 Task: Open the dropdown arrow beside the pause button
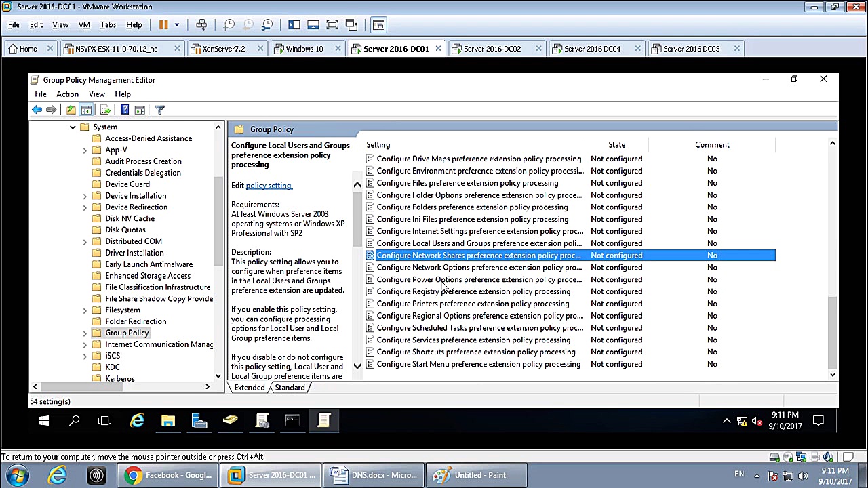click(176, 25)
